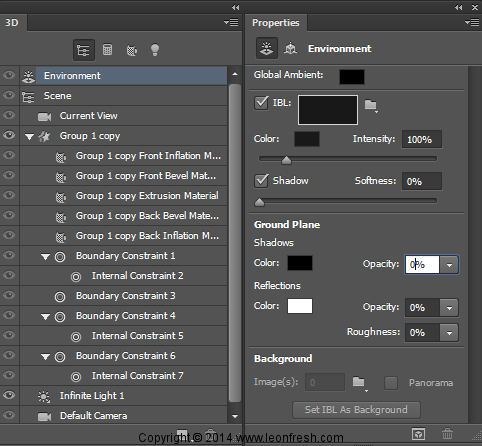Open Reflections Roughness dropdown arrow

(449, 333)
